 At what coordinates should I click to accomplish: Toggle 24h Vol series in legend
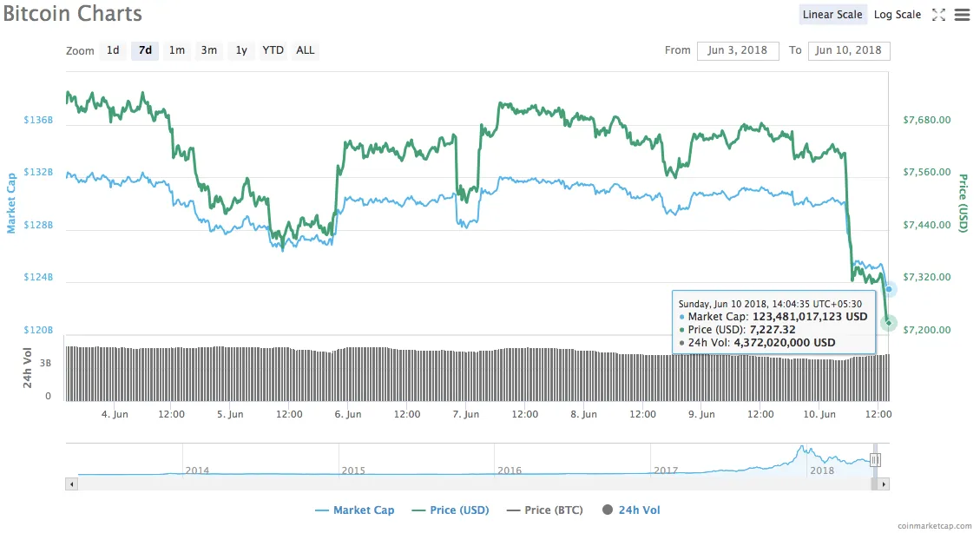[x=631, y=510]
